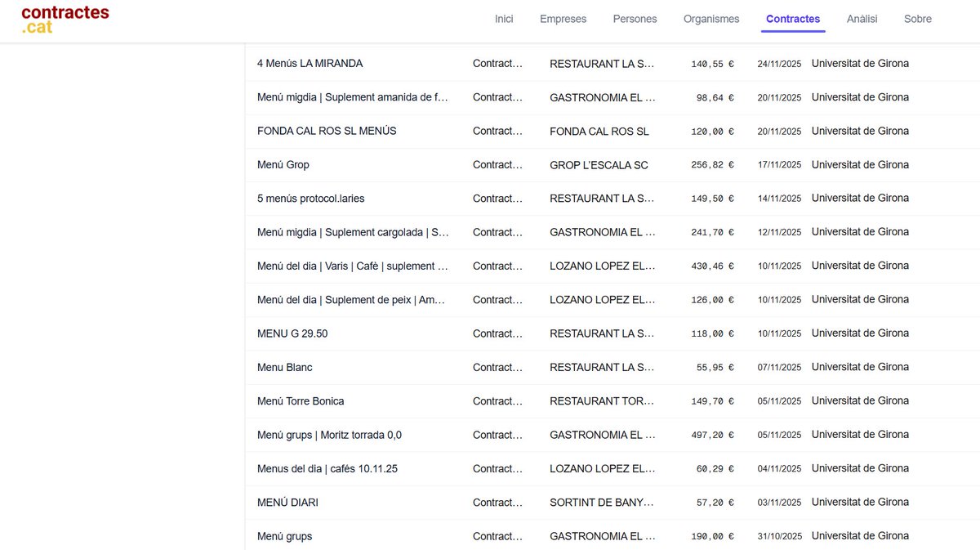Click the 497,20 € amount
The image size is (980, 550).
[x=712, y=435]
